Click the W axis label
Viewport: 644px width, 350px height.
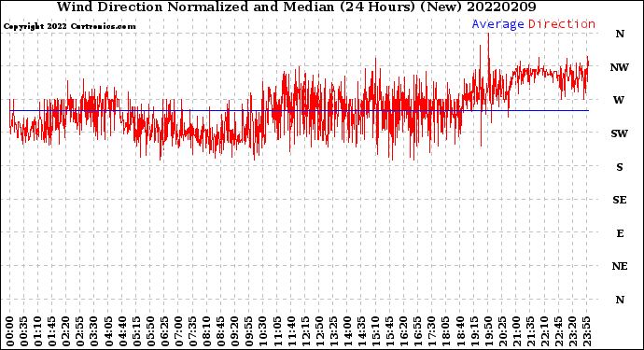(619, 100)
